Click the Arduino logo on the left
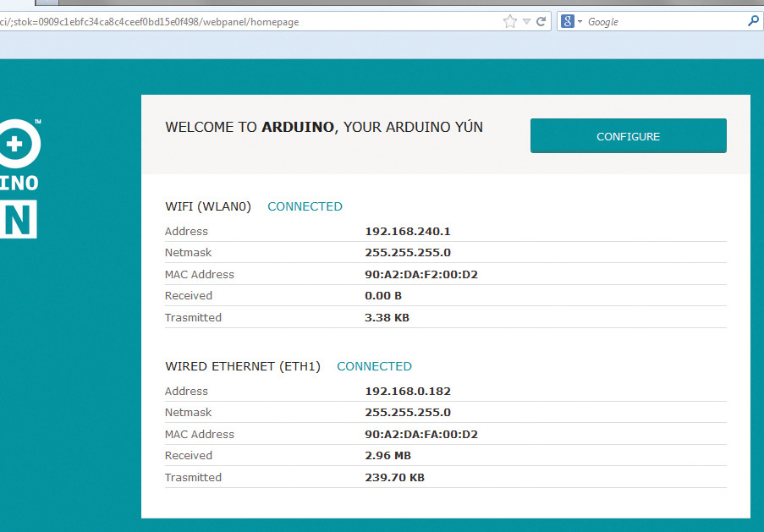The width and height of the screenshot is (764, 532). 19,178
